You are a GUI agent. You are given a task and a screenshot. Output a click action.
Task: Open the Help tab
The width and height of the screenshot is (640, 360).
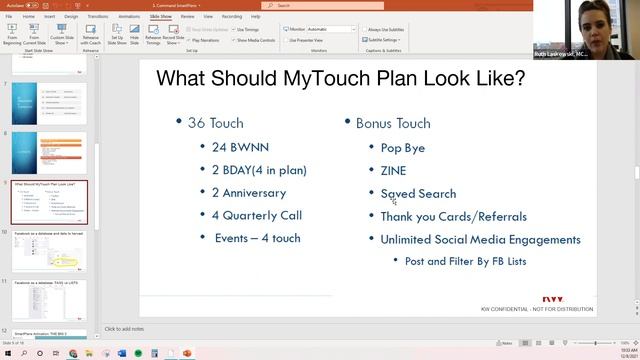(256, 17)
